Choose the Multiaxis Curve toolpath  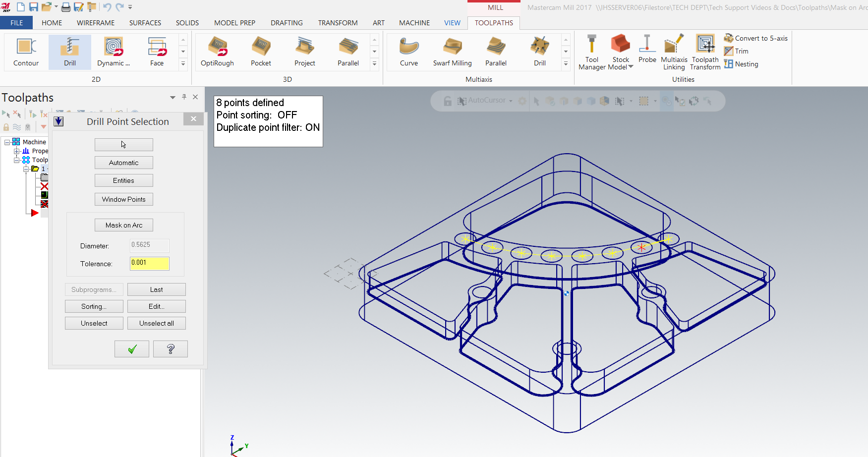point(409,52)
